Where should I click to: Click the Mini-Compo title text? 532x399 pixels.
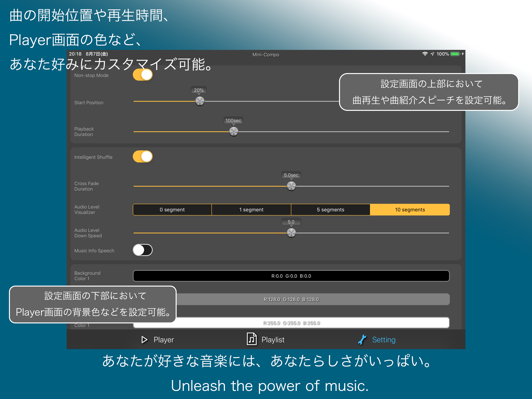point(266,55)
